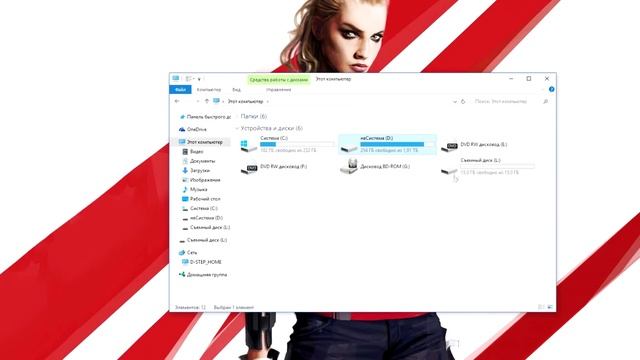
Task: Switch to details view icon in status bar
Action: [541, 307]
